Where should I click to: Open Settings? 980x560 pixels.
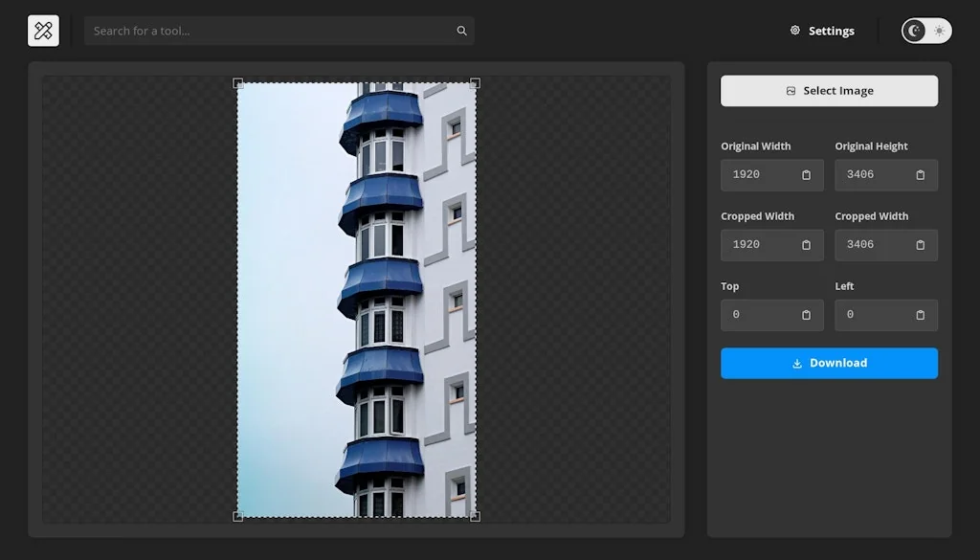(x=822, y=31)
